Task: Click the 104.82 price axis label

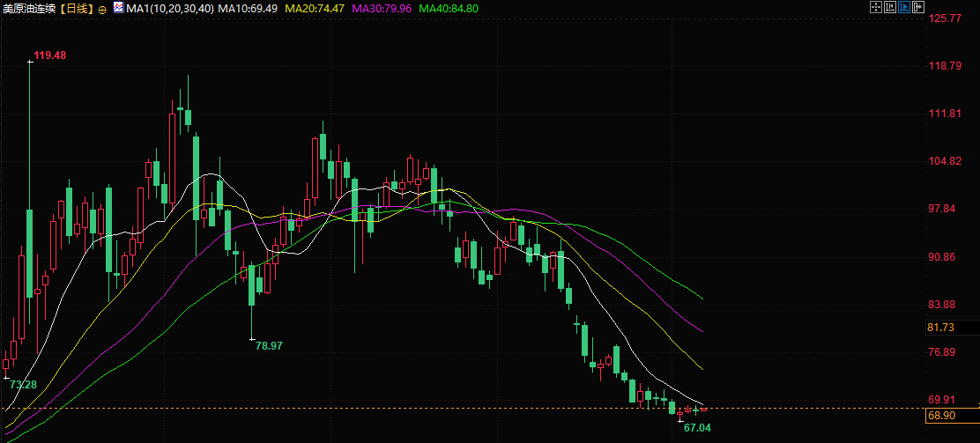Action: pyautogui.click(x=946, y=160)
